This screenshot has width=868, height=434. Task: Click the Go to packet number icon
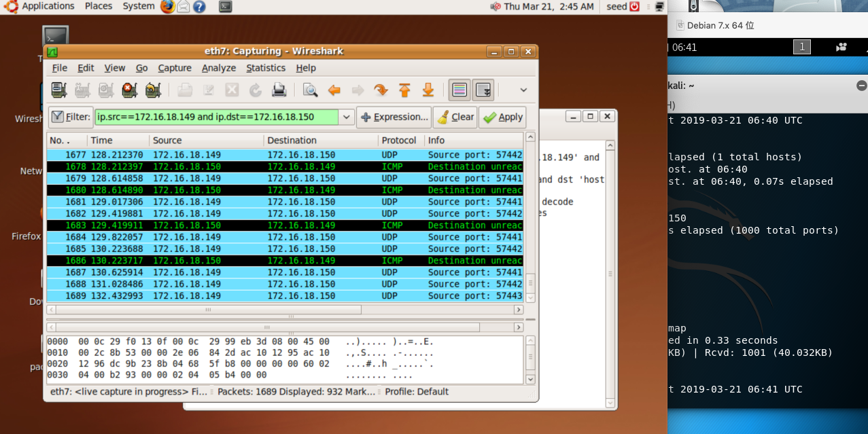tap(381, 90)
